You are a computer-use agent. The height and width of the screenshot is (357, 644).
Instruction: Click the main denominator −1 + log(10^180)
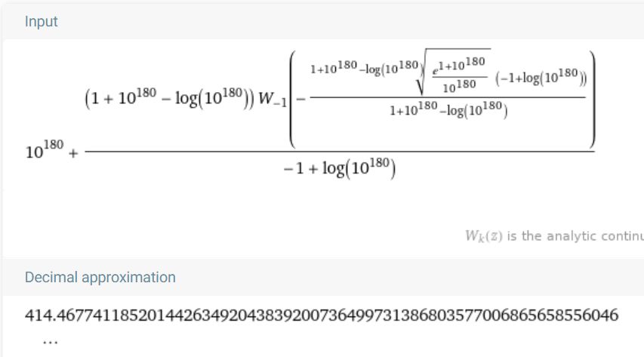click(340, 169)
